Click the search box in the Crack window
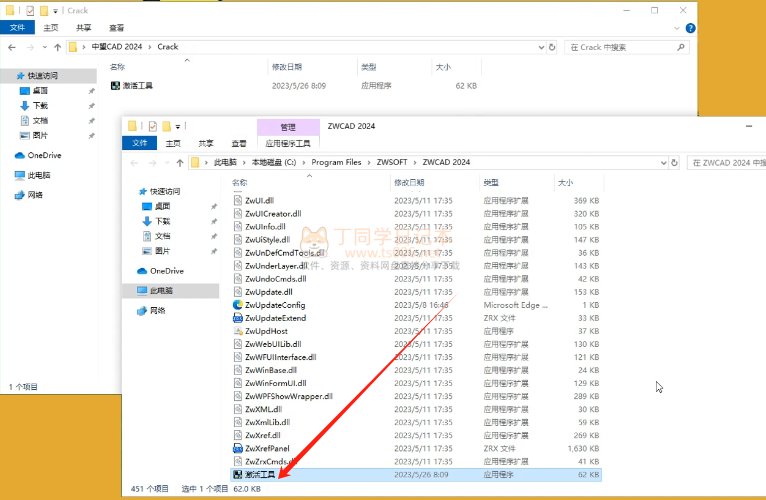 [x=627, y=47]
